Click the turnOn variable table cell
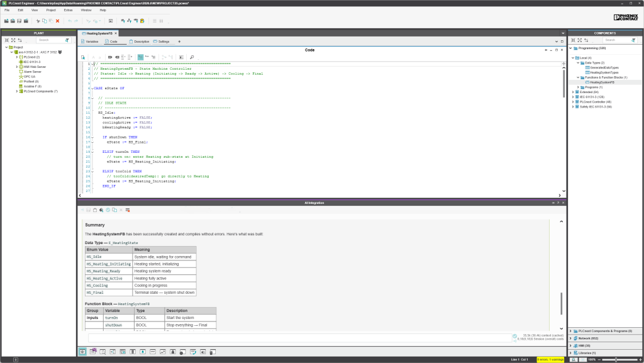Image resolution: width=644 pixels, height=363 pixels. 119,318
